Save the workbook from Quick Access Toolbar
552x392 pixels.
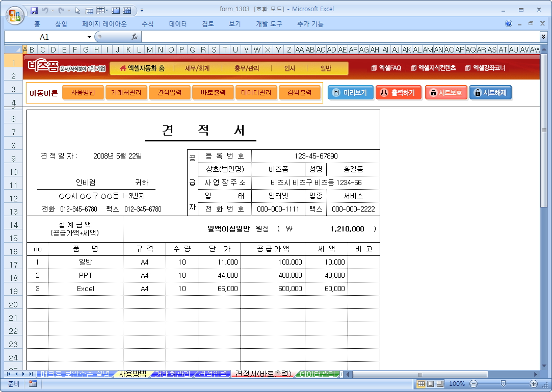[x=34, y=10]
